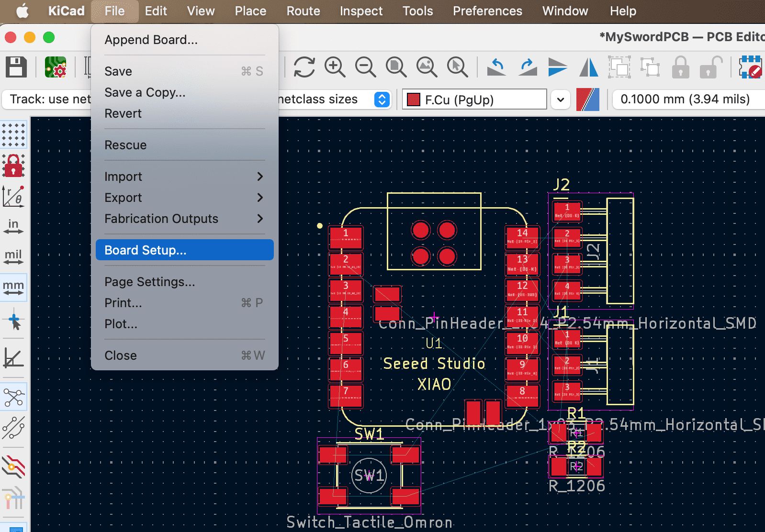
Task: Switch units to inches
Action: tap(14, 227)
